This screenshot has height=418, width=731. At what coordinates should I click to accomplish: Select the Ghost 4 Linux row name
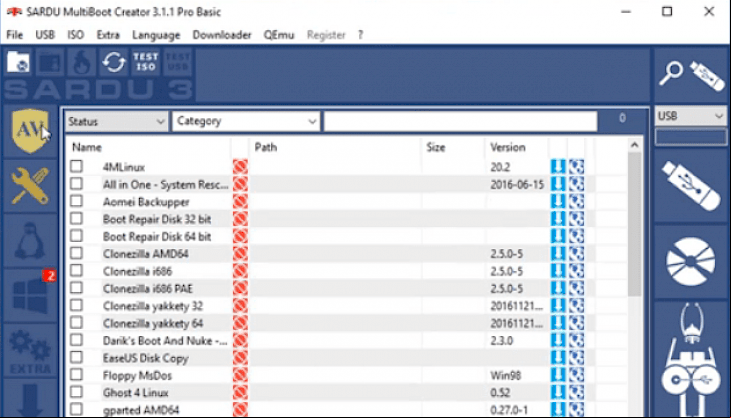pyautogui.click(x=136, y=393)
